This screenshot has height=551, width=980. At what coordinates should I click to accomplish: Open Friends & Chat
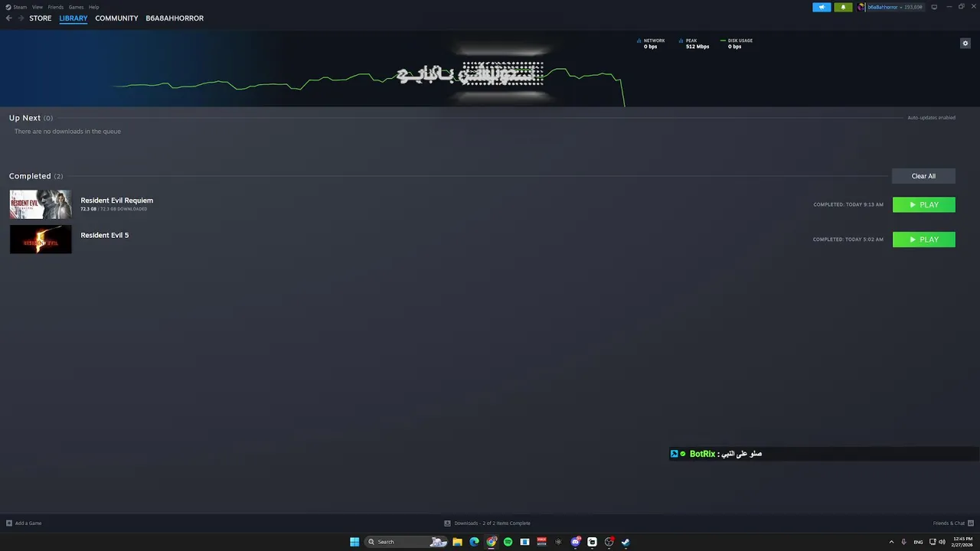point(952,523)
